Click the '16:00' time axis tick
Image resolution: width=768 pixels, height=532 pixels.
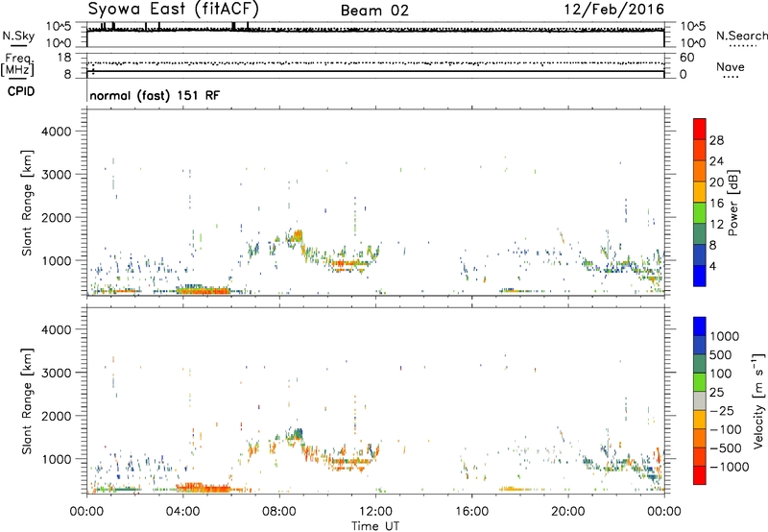pos(471,512)
